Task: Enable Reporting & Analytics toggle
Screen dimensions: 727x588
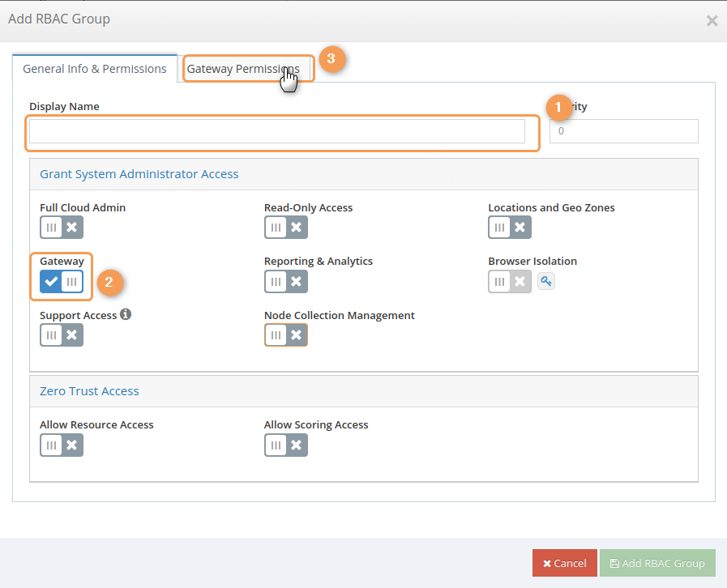Action: coord(285,281)
